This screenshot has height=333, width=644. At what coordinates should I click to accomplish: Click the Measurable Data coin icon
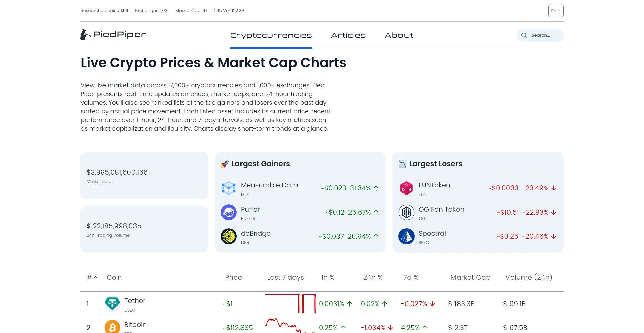point(229,188)
